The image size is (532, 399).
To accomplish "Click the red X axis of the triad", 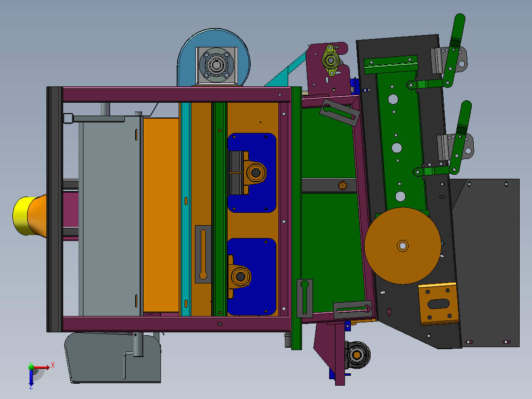I will coord(42,367).
